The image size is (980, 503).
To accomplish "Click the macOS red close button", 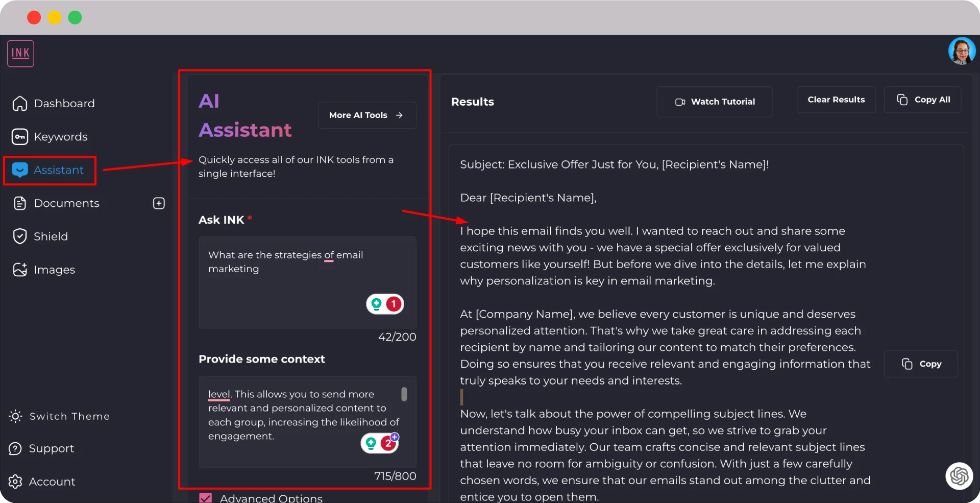I will (x=34, y=17).
